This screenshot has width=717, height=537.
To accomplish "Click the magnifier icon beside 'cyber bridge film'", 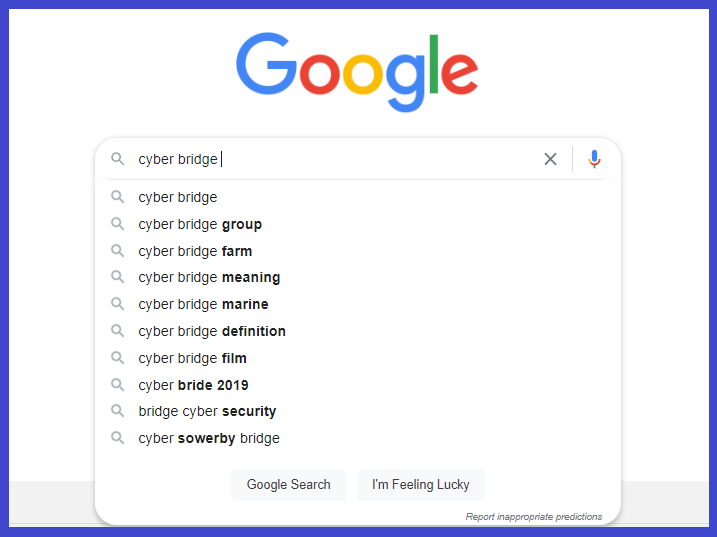I will (118, 358).
